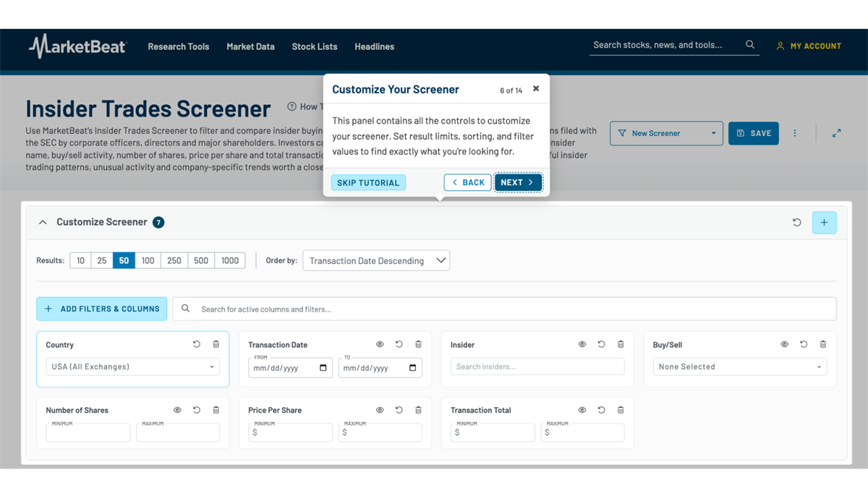Set results limit to 25
Screen dimensions: 868x488
click(x=102, y=260)
